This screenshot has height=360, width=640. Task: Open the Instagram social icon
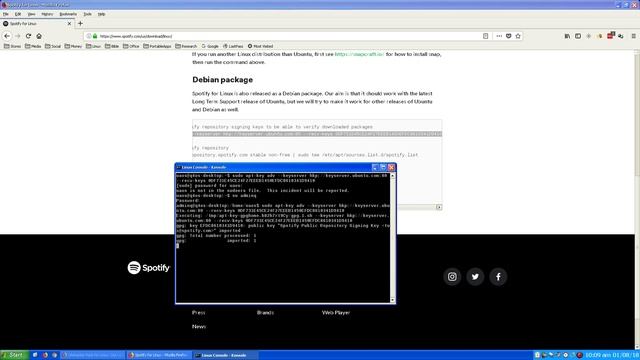point(452,277)
